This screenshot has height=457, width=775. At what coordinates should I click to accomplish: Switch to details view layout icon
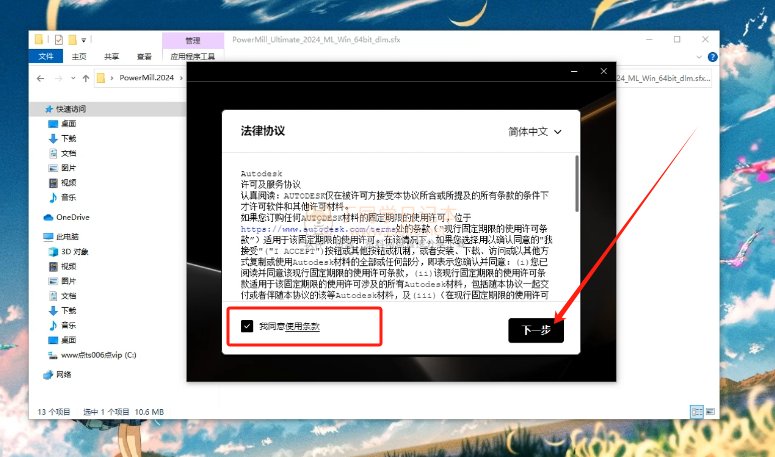point(697,412)
